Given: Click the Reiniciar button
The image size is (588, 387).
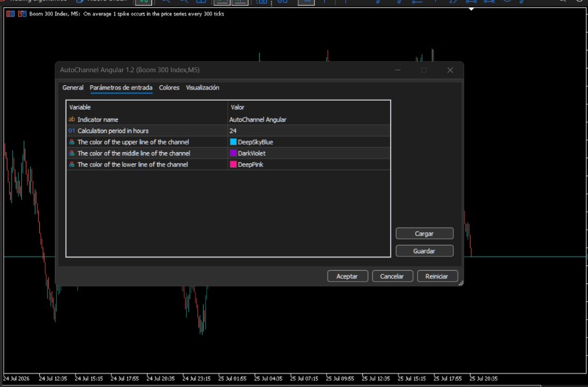Looking at the screenshot, I should coord(437,276).
